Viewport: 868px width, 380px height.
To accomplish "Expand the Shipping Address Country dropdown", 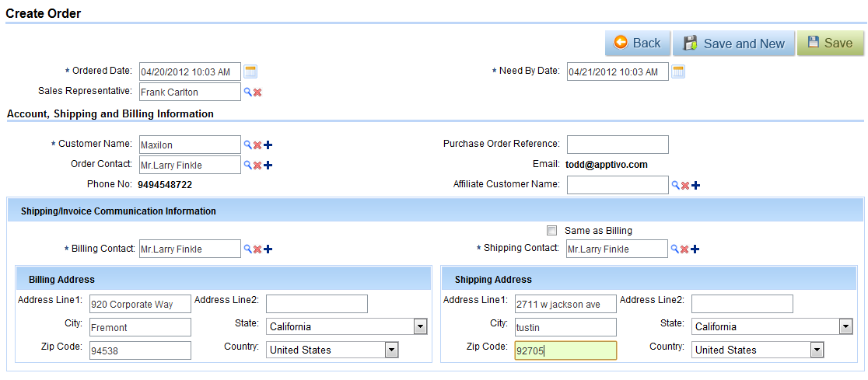I will pyautogui.click(x=817, y=350).
